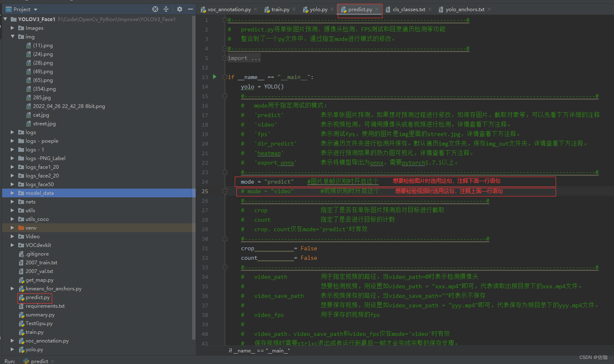Screen dimensions: 614x364
Task: Click fold toggle at line 15 comment block
Action: (225, 96)
